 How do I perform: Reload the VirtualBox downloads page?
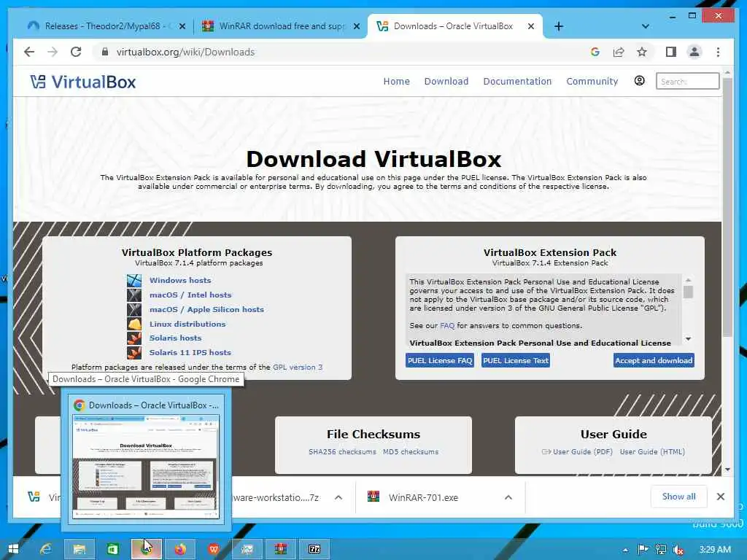pyautogui.click(x=76, y=52)
